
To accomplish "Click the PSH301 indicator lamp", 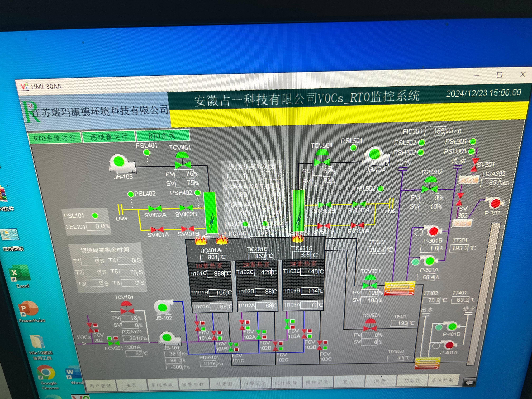I will tap(471, 151).
